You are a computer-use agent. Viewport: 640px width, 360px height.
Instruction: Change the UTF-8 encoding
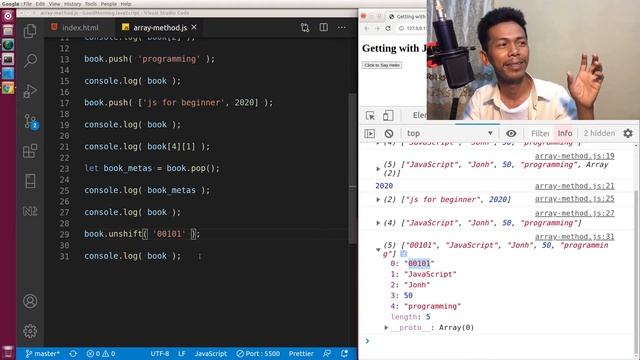coord(160,353)
